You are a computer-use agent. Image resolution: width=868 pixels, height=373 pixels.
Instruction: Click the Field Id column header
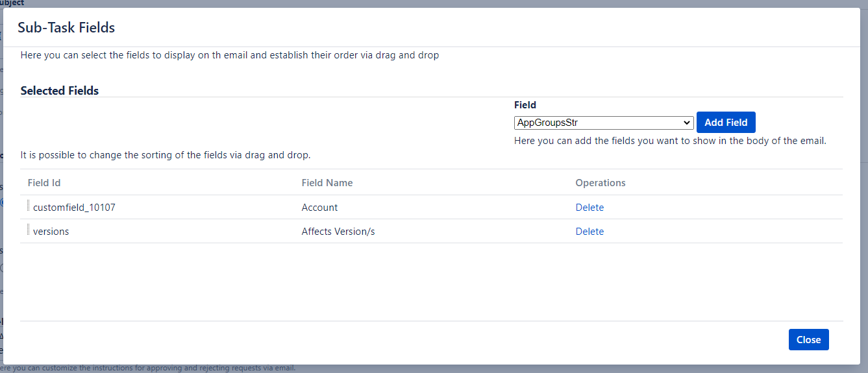pos(44,183)
